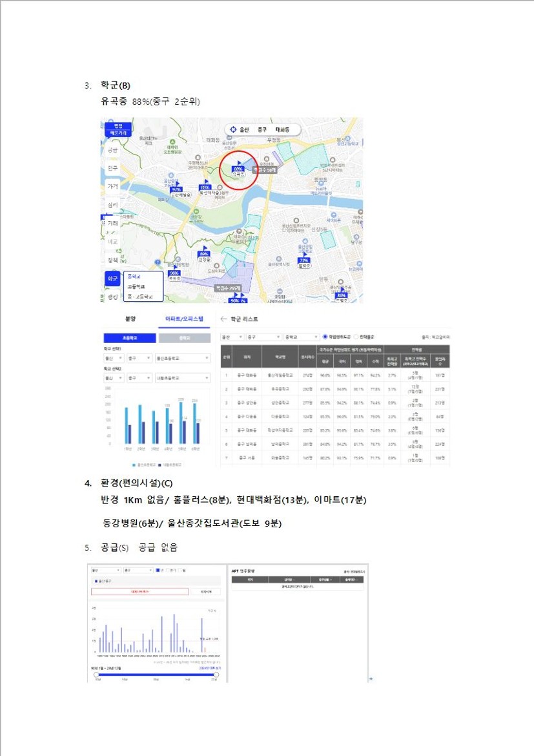The height and width of the screenshot is (756, 534).
Task: Click the 73% school flag marker
Action: (304, 261)
